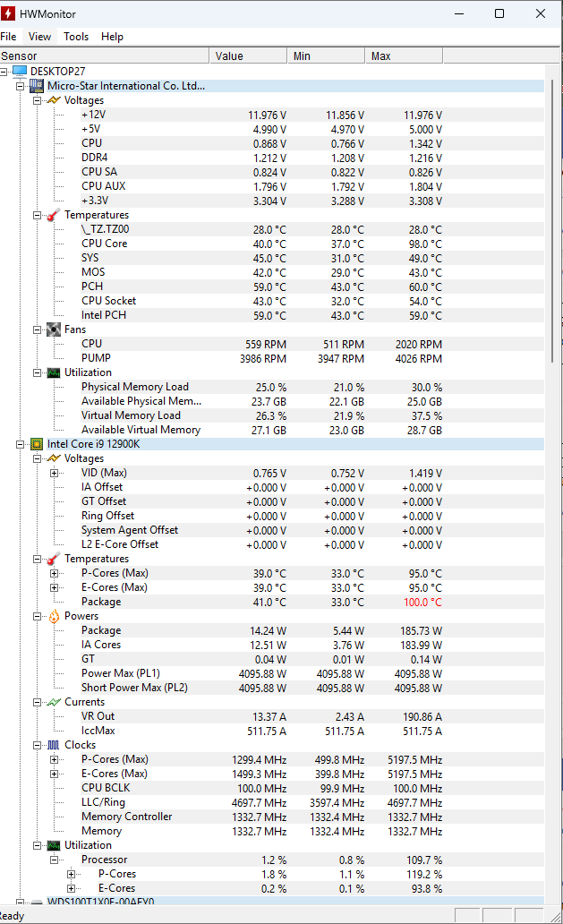
Task: Expand P-Cores under Processor utilization
Action: 72,874
